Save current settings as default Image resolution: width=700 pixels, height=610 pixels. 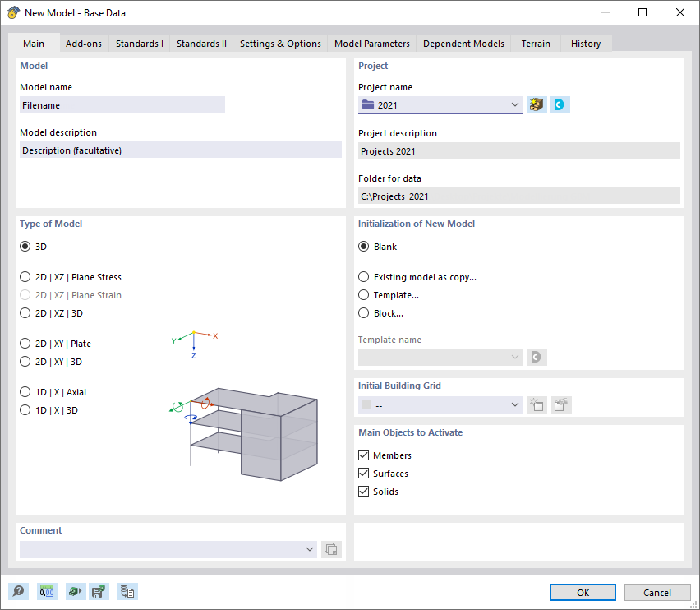click(99, 591)
